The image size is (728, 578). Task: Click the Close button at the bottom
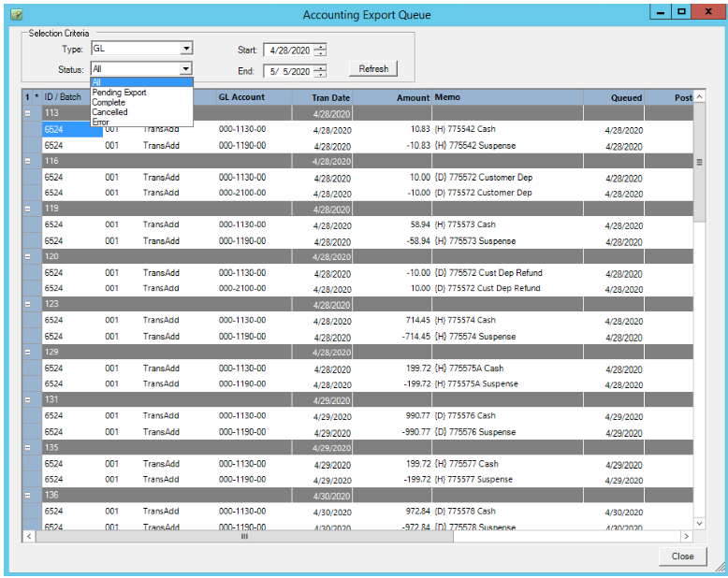(x=682, y=556)
